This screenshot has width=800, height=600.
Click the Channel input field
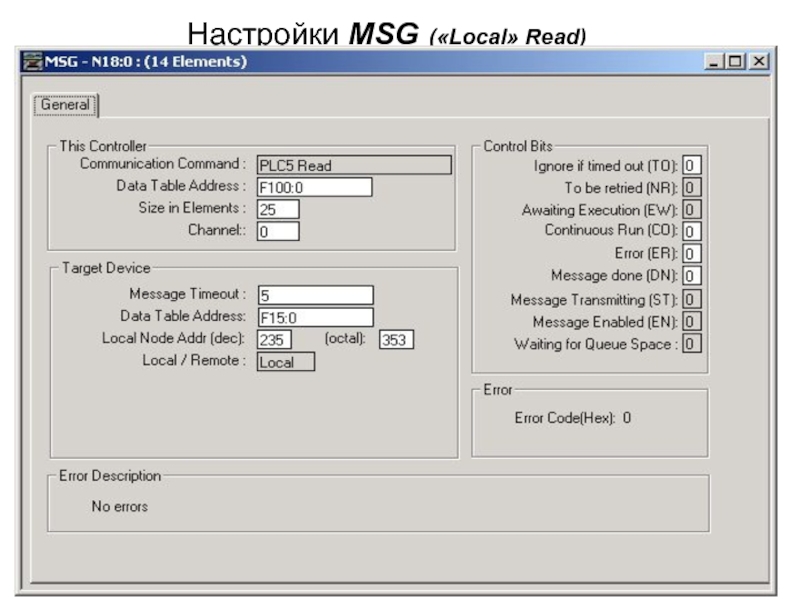277,231
